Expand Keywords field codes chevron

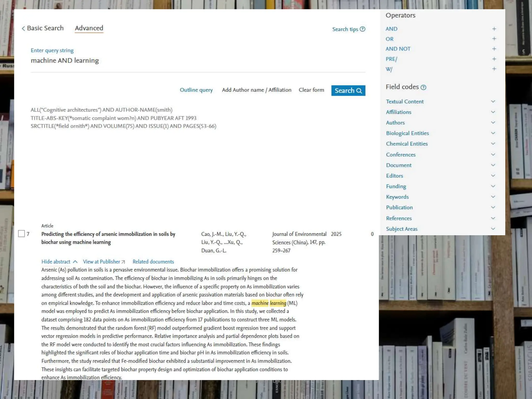(493, 197)
